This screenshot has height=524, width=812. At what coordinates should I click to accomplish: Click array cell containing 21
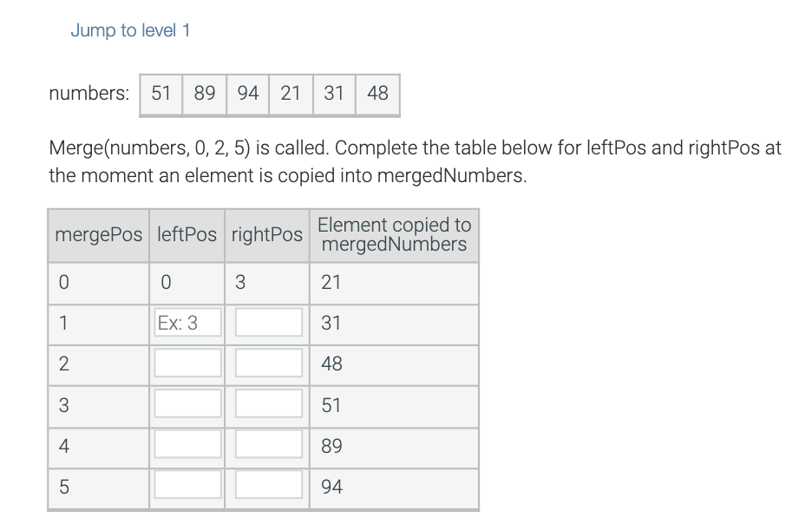click(x=291, y=94)
